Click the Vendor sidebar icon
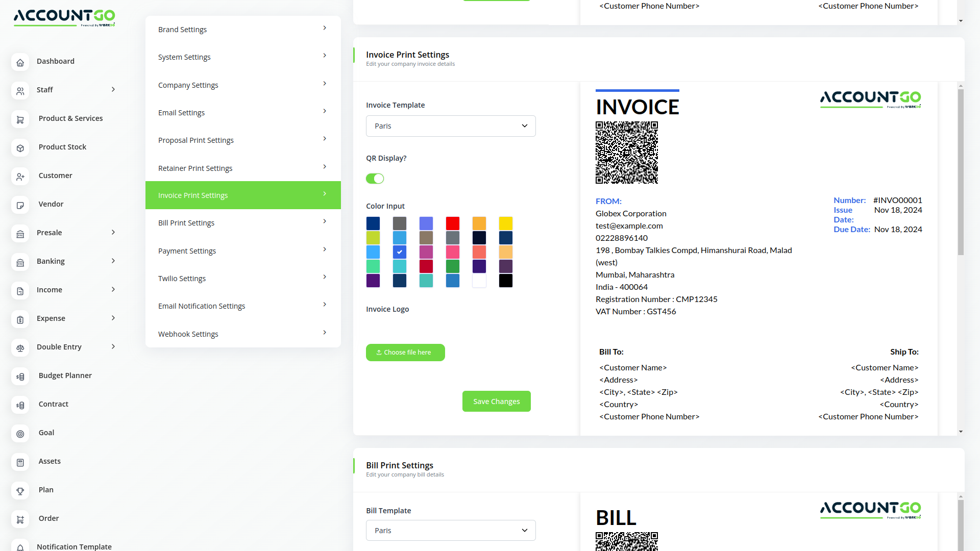The height and width of the screenshot is (551, 980). (20, 205)
